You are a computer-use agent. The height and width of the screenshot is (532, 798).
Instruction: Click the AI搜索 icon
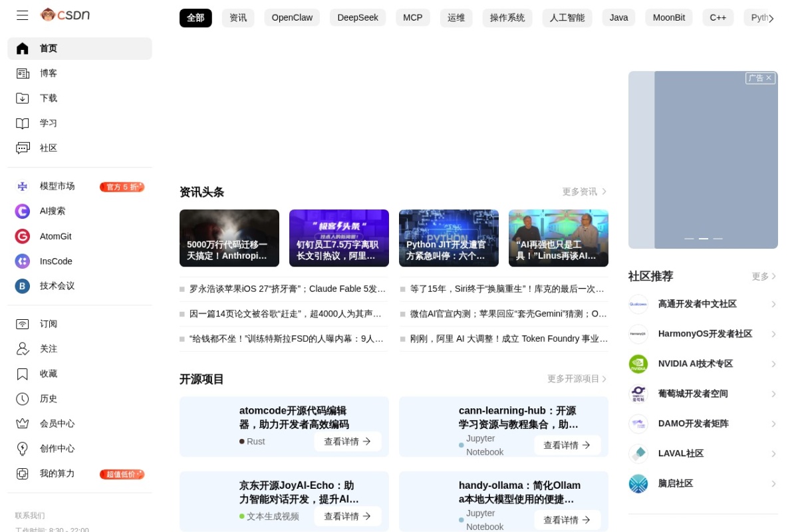[23, 211]
